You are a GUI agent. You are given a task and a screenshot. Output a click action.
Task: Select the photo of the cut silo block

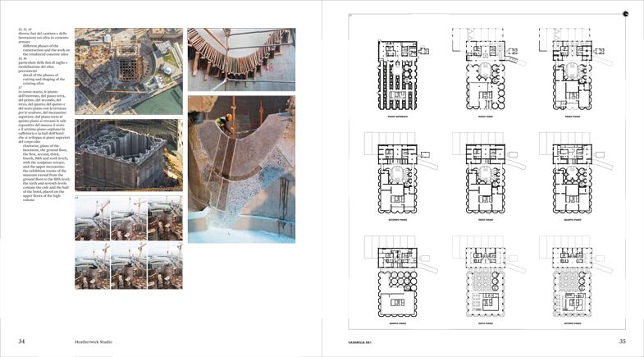129,155
